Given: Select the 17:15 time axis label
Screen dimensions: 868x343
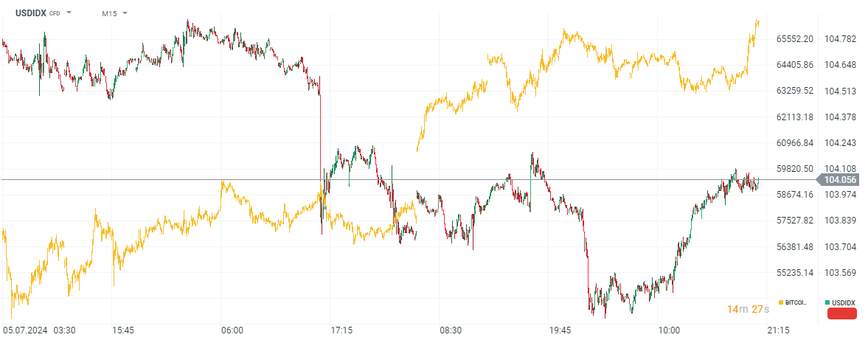Looking at the screenshot, I should coord(341,330).
